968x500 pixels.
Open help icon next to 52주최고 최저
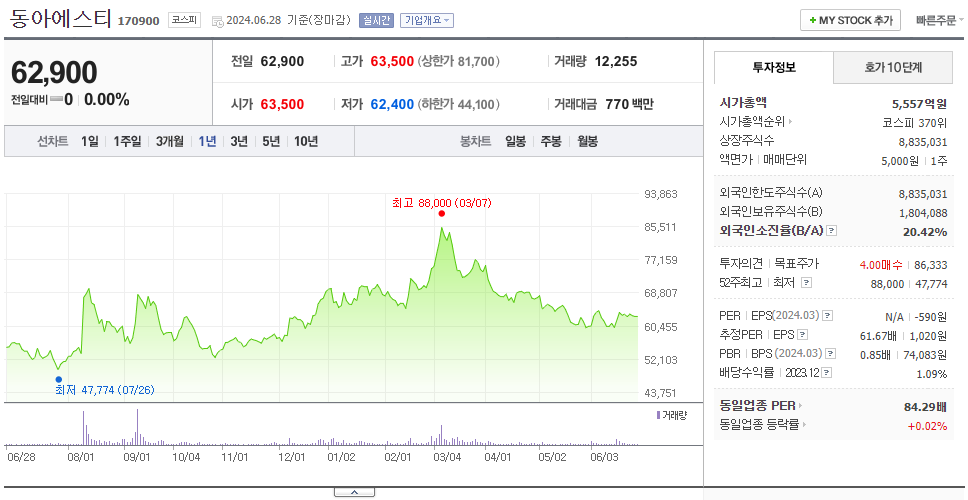click(x=806, y=283)
